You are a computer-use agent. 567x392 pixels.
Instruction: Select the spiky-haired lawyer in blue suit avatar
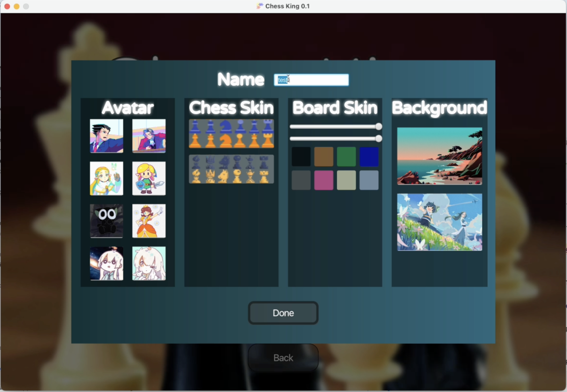pos(106,136)
